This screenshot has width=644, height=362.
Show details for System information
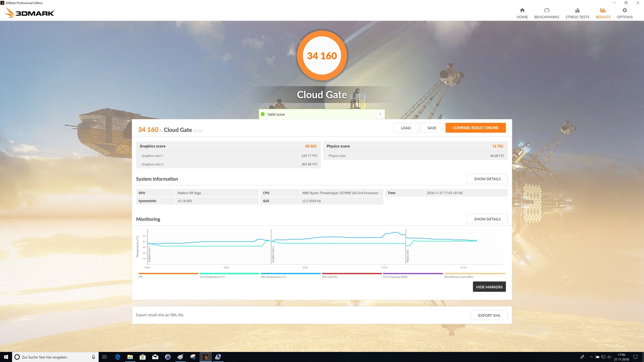point(487,179)
